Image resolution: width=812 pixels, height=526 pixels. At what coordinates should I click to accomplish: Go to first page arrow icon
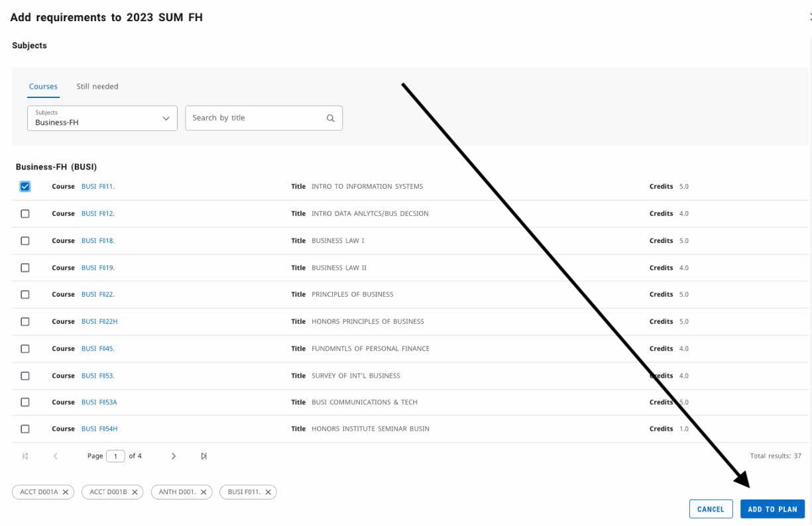25,456
